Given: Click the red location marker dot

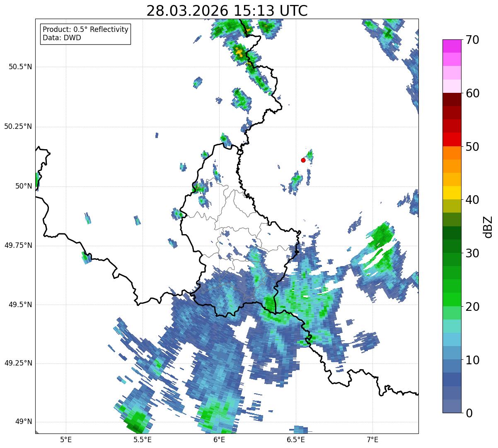Looking at the screenshot, I should point(303,160).
